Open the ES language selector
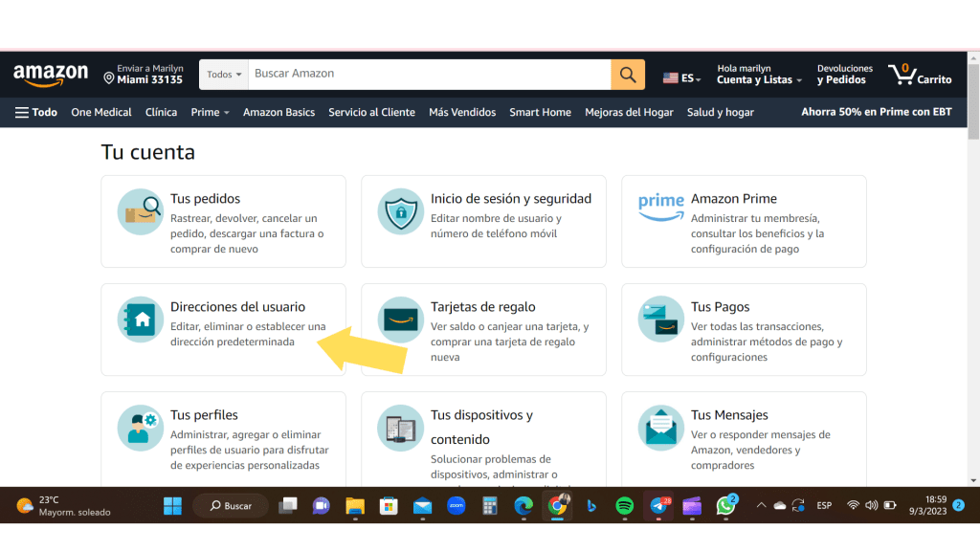Screen dimensions: 980x551 click(x=681, y=78)
